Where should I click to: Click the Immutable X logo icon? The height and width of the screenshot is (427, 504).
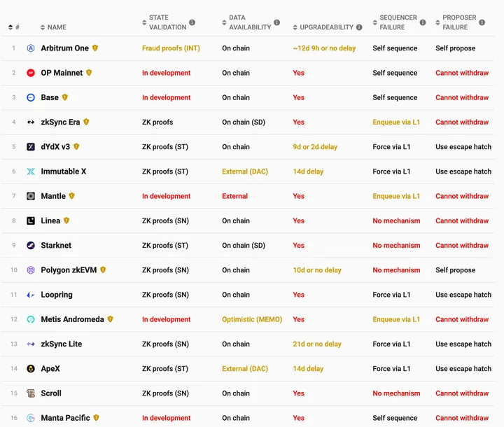[x=31, y=171]
